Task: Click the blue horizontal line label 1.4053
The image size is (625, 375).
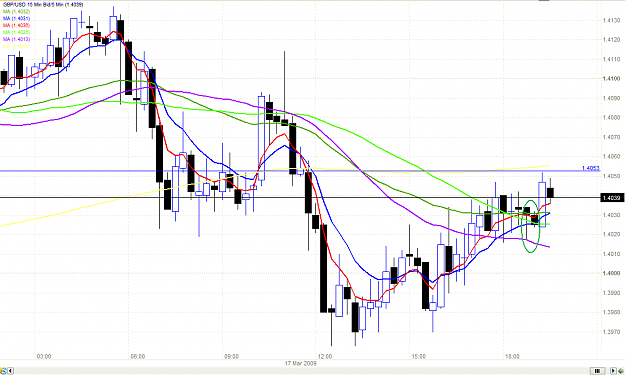Action: tap(591, 168)
